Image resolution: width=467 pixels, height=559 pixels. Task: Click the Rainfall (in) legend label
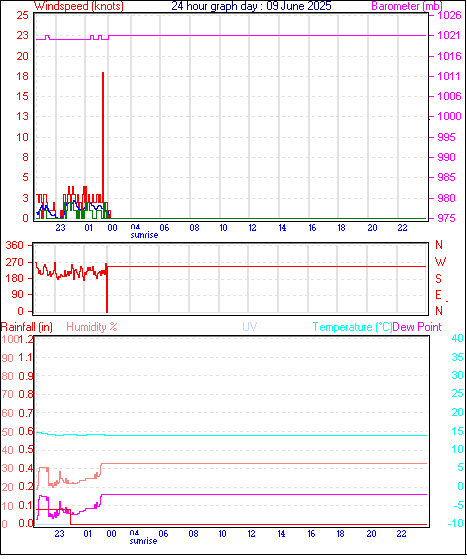click(27, 327)
